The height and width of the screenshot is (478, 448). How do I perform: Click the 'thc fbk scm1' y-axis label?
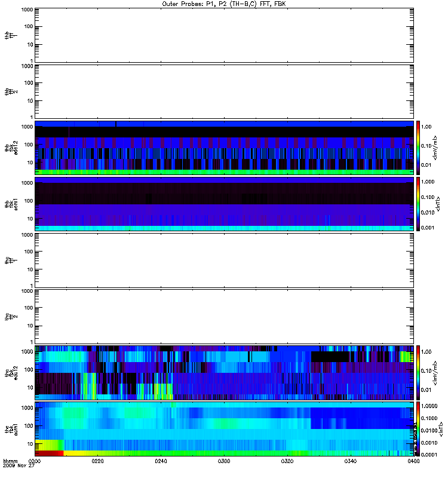pyautogui.click(x=11, y=429)
